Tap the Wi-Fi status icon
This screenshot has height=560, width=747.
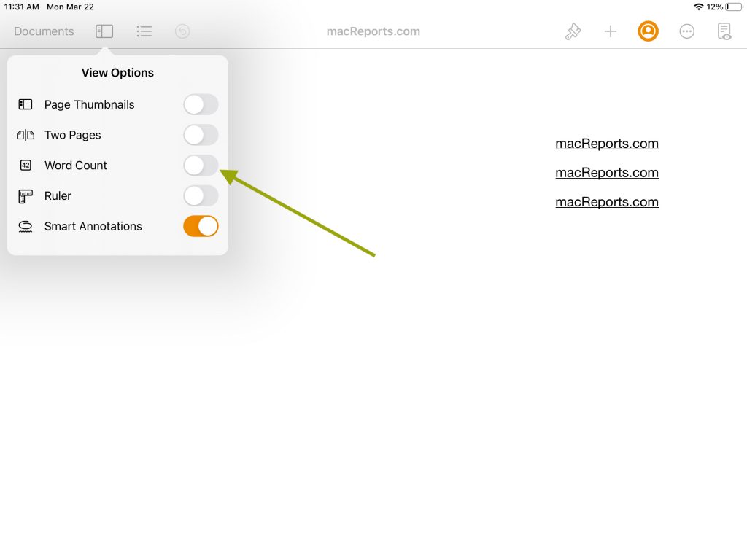pyautogui.click(x=698, y=7)
